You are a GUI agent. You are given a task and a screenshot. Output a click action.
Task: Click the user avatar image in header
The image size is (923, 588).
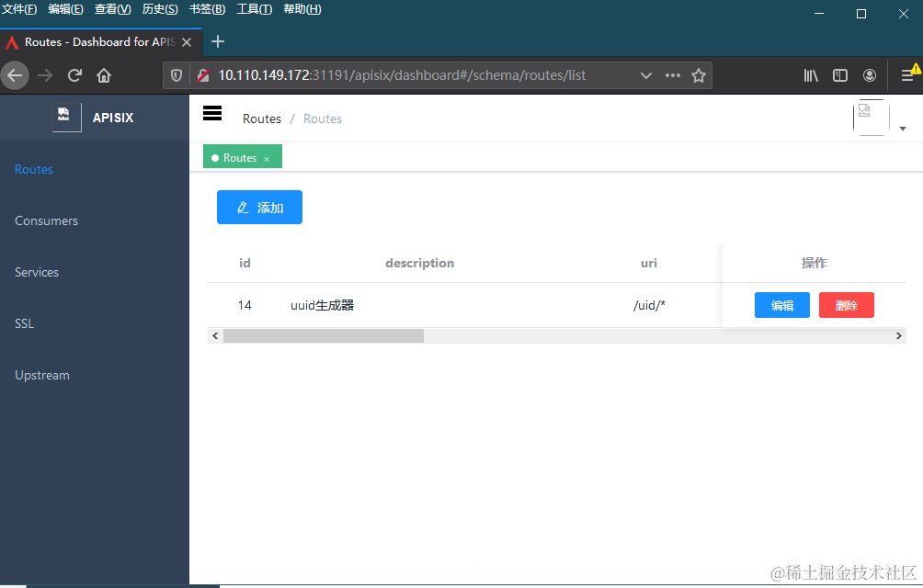[x=871, y=118]
